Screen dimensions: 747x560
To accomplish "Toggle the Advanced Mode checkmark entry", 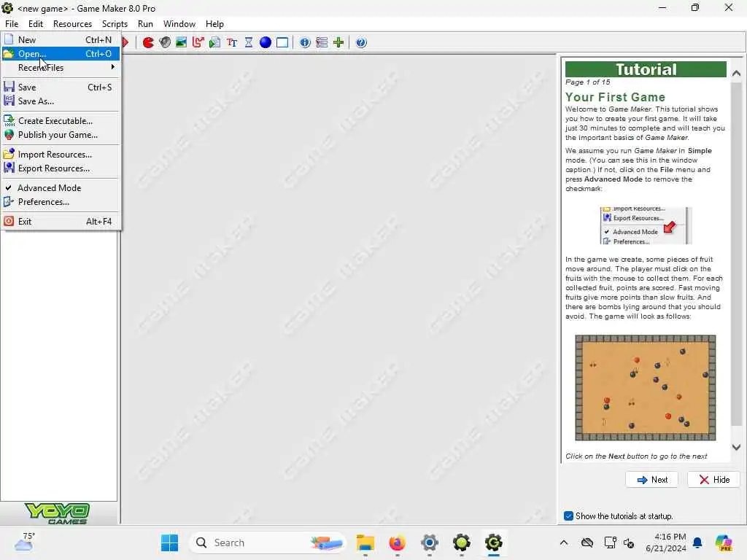I will pyautogui.click(x=61, y=188).
